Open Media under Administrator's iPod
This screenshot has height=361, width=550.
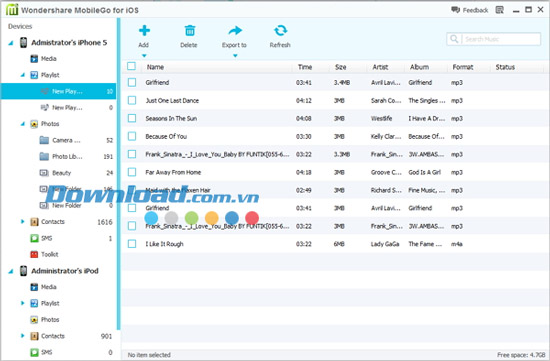tap(48, 287)
